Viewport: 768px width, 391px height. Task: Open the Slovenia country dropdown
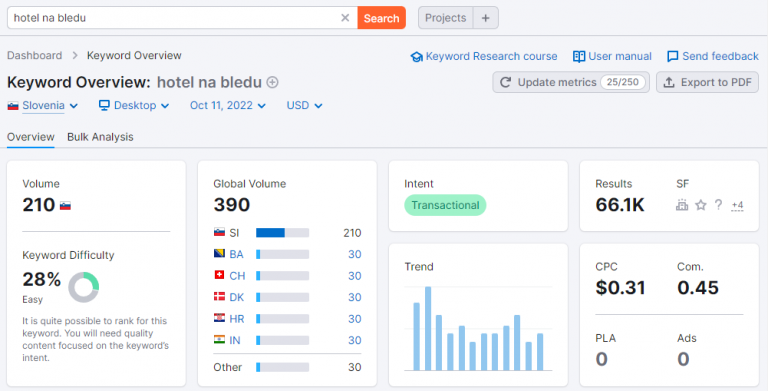tap(43, 105)
